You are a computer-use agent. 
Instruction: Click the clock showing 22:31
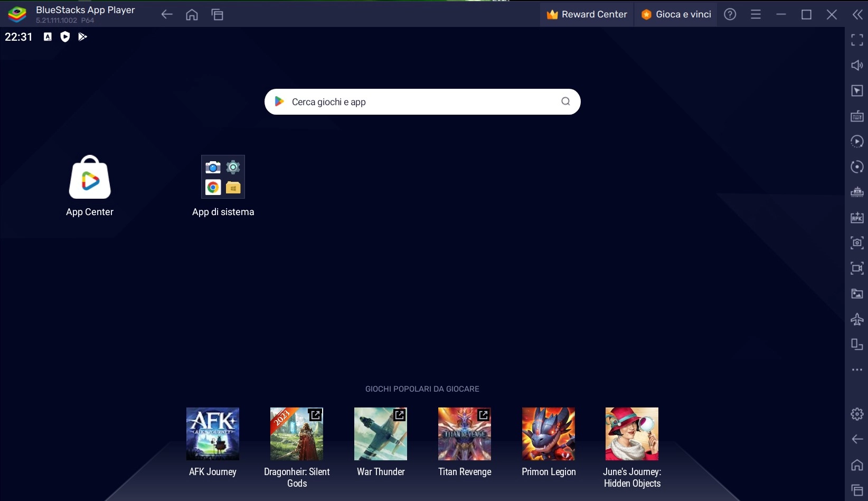[x=18, y=36]
